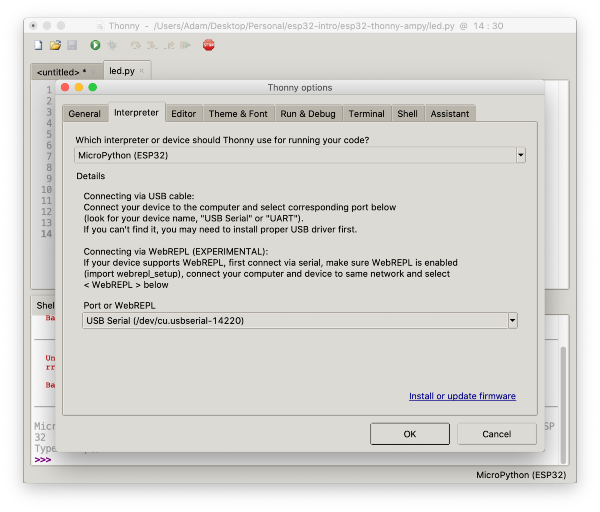Click the Save floppy disk icon
This screenshot has height=512, width=600.
pyautogui.click(x=72, y=45)
